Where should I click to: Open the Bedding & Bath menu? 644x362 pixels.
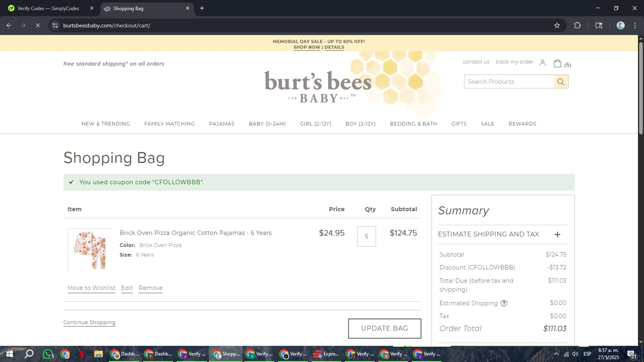(413, 124)
